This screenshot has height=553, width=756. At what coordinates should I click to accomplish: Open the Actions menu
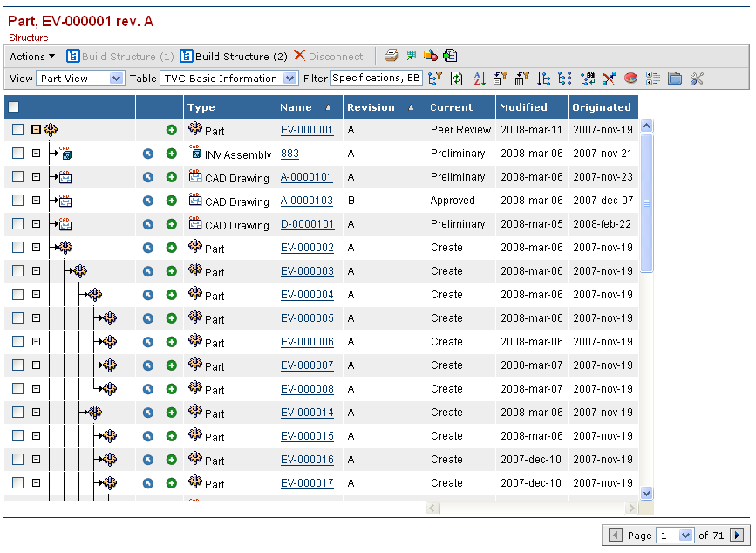point(31,57)
